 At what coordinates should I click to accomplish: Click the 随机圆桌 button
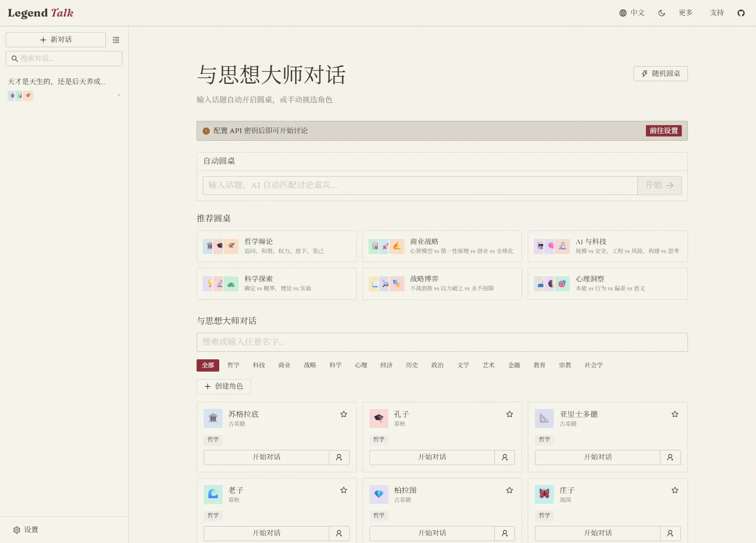[661, 74]
